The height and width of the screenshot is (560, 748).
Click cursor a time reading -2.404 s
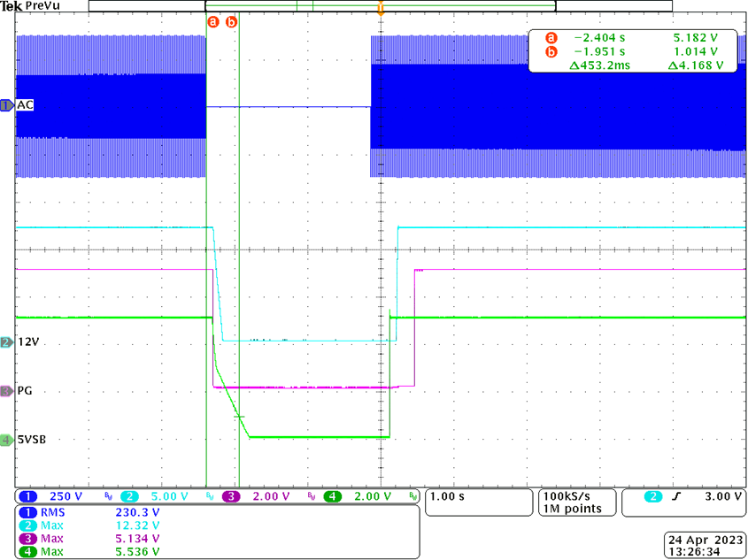599,38
